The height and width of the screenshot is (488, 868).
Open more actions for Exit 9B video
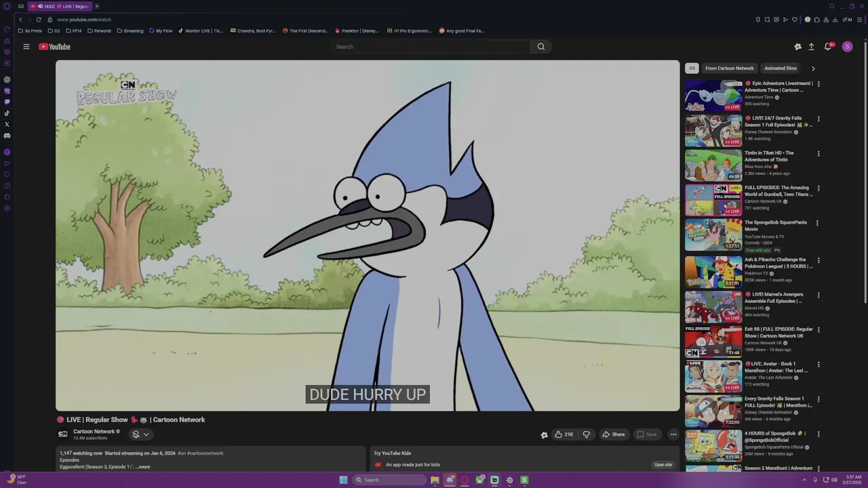click(818, 330)
